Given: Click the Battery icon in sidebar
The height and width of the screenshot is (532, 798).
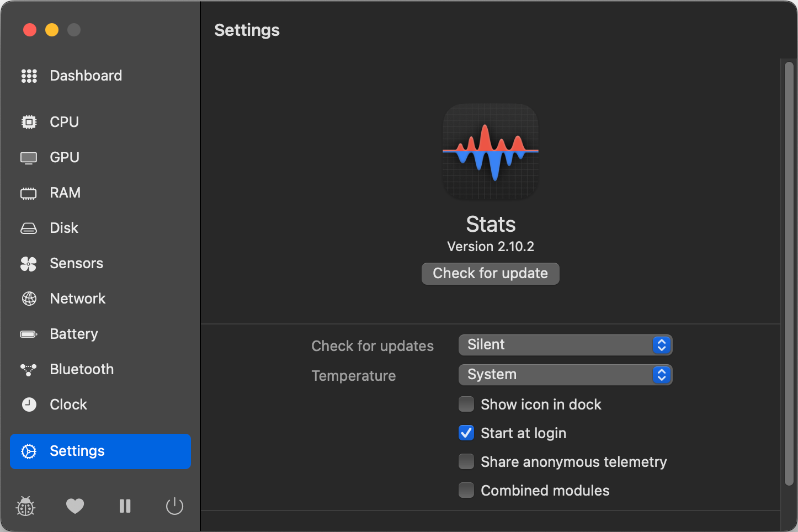Looking at the screenshot, I should click(x=29, y=334).
